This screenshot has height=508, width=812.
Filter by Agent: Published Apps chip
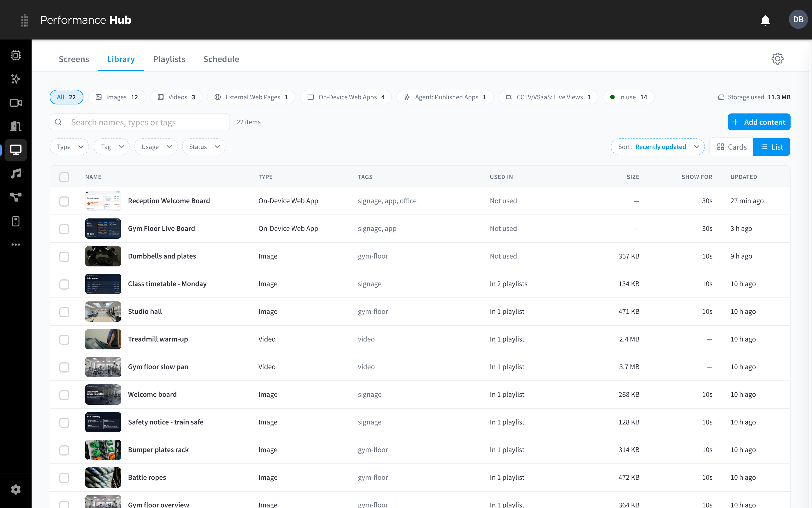(445, 97)
